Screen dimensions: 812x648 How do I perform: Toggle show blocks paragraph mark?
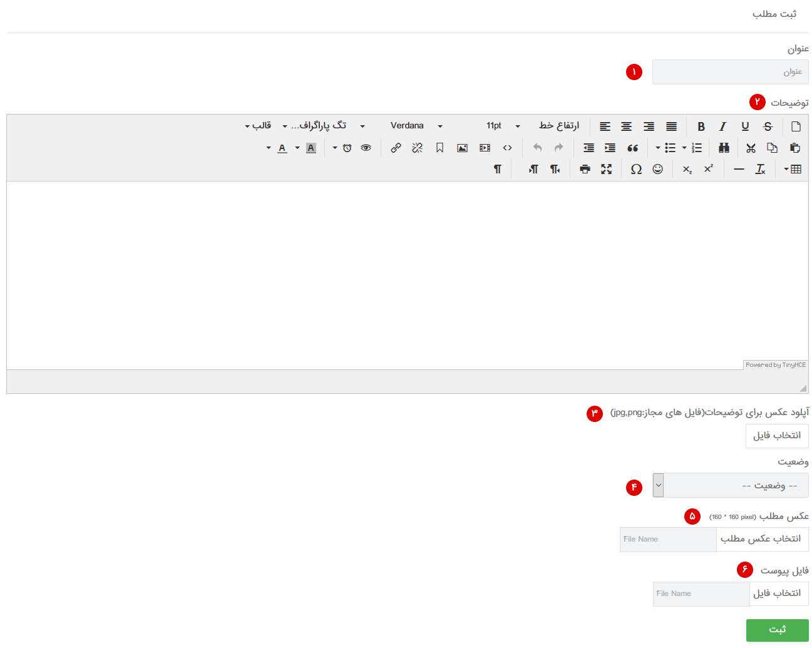pos(497,169)
